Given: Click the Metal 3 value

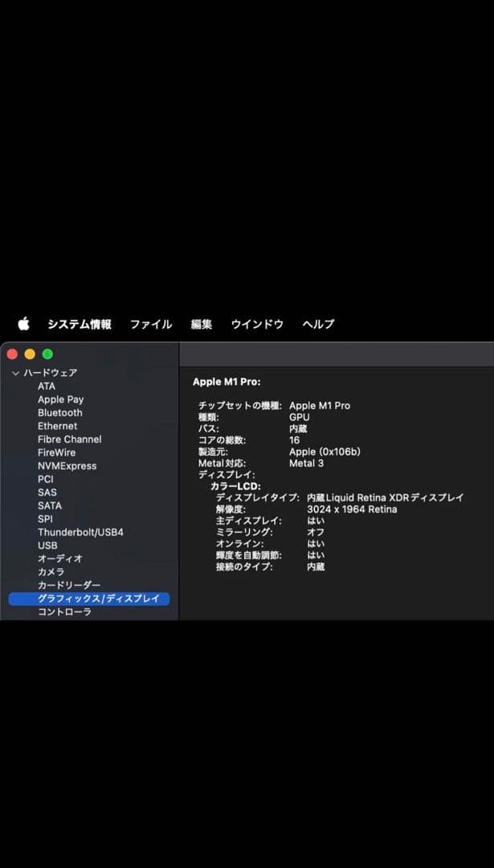Looking at the screenshot, I should point(307,464).
